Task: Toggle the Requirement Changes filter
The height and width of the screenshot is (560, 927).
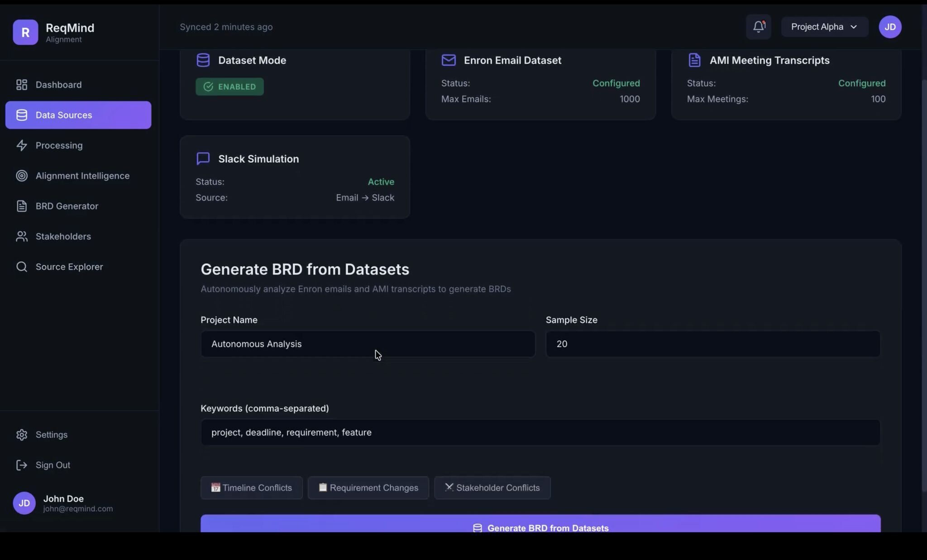Action: 368,488
